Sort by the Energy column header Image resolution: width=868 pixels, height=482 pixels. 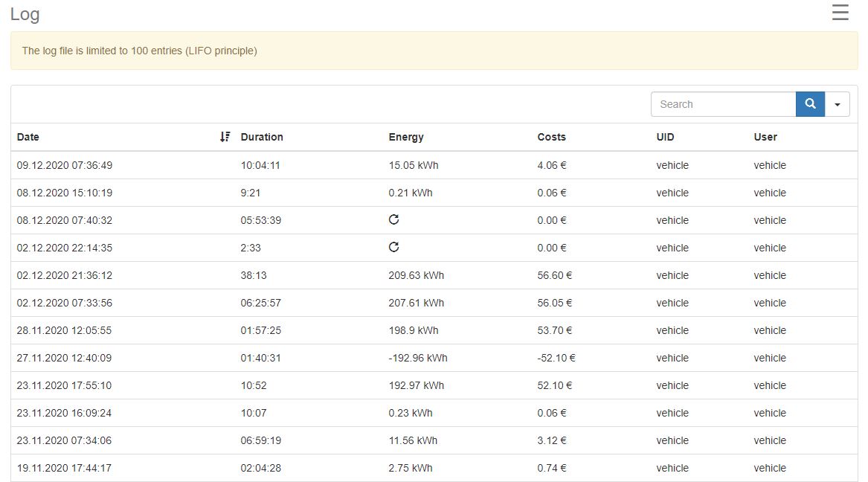(x=406, y=137)
